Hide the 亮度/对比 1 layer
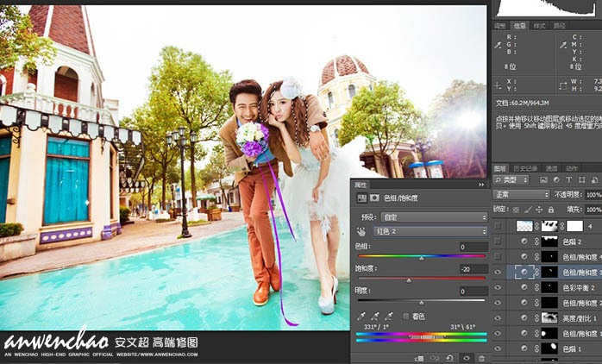The width and height of the screenshot is (602, 364). [x=498, y=318]
